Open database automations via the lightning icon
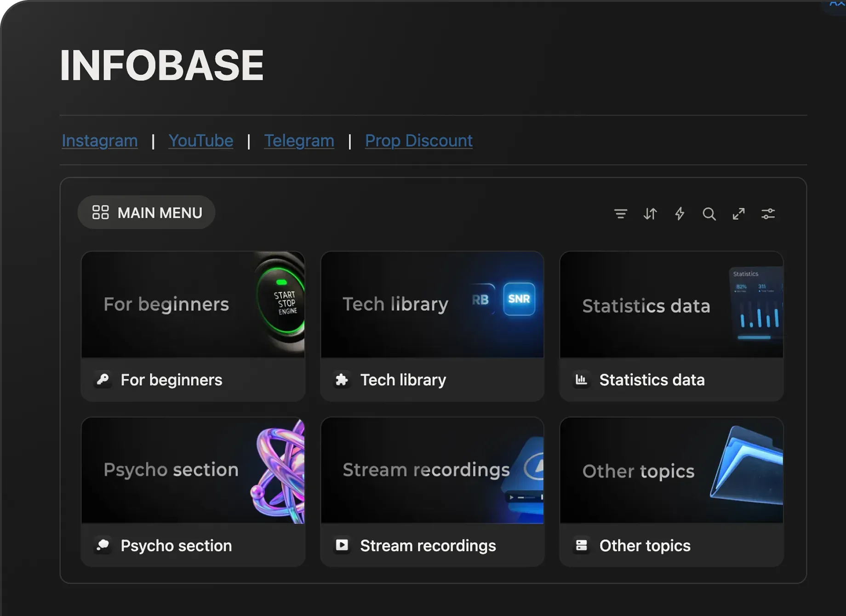Image resolution: width=846 pixels, height=616 pixels. (x=680, y=213)
